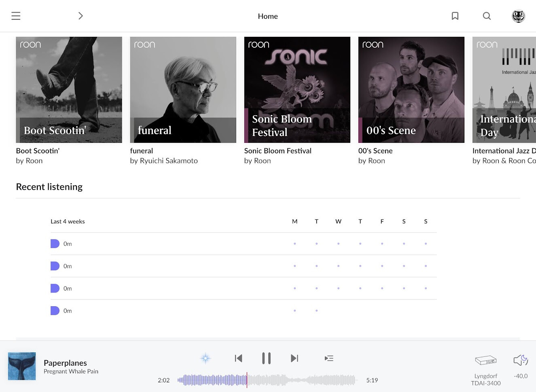This screenshot has width=536, height=392.
Task: Pause the current track
Action: point(266,358)
